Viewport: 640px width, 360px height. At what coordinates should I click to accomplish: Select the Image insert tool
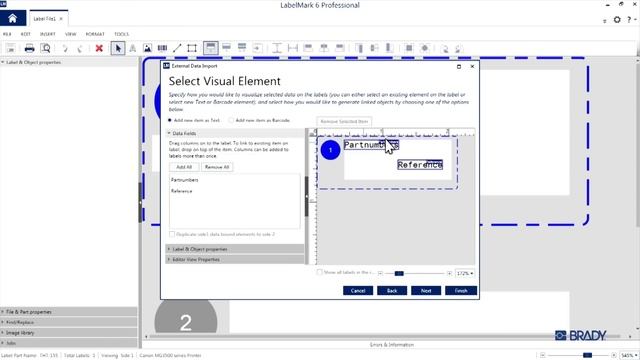point(147,48)
